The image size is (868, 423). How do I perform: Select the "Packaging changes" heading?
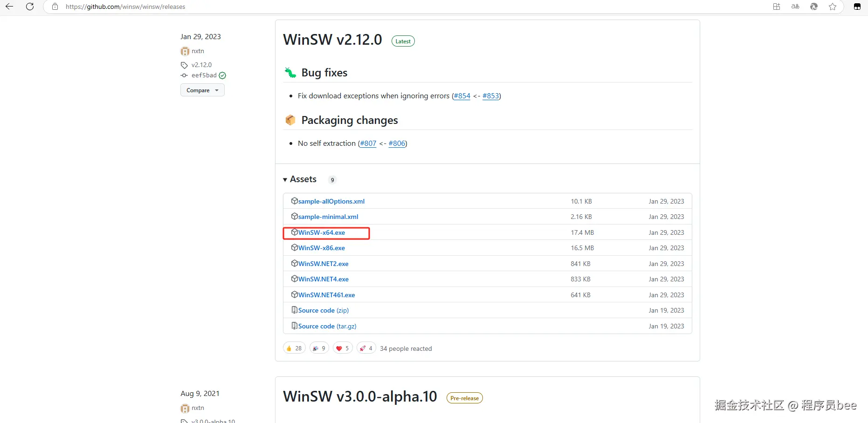[350, 120]
